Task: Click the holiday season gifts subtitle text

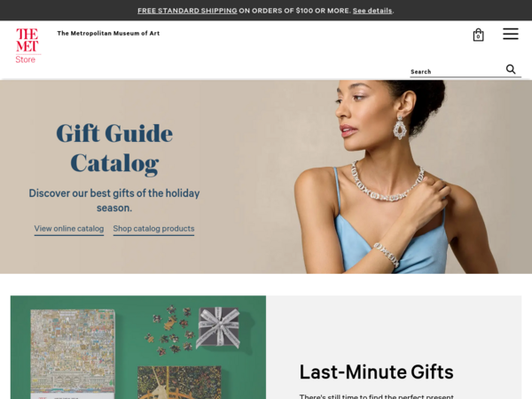Action: click(114, 200)
